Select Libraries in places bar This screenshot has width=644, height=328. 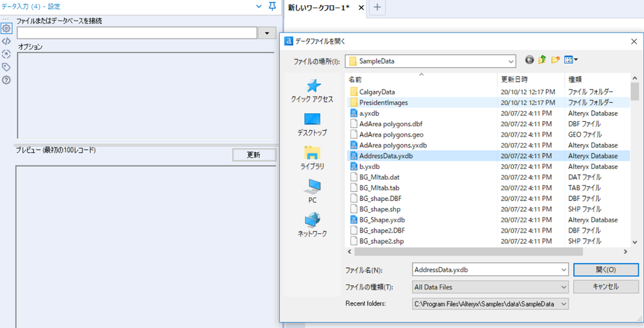[x=312, y=158]
